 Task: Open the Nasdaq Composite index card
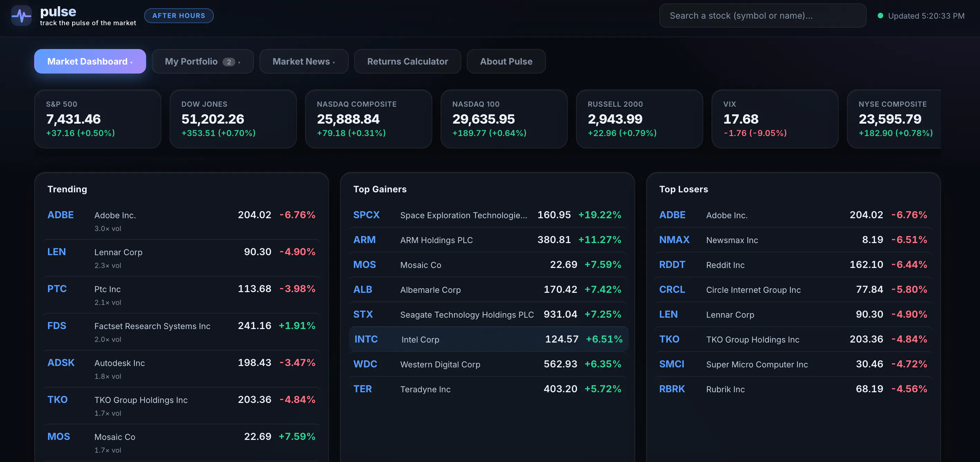(x=369, y=119)
